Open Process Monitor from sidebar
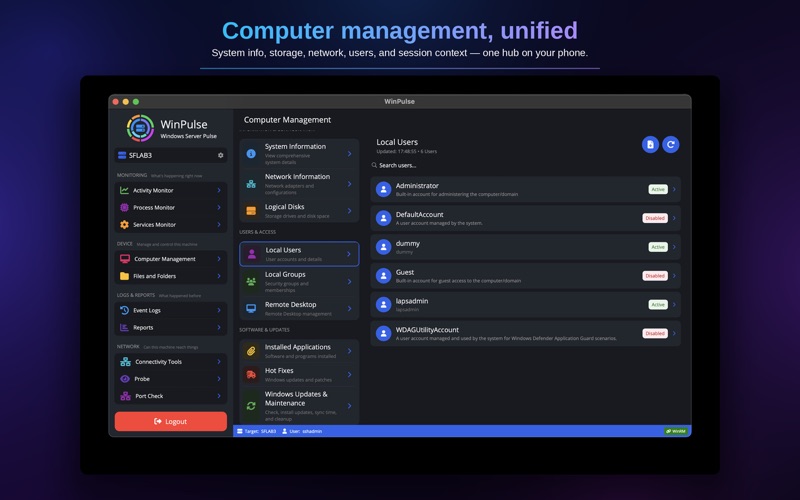Viewport: 800px width, 500px height. tap(171, 208)
